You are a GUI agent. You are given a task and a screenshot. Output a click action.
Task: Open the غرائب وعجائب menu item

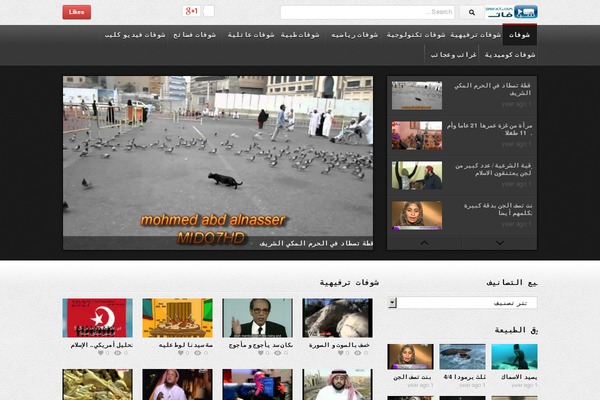453,55
